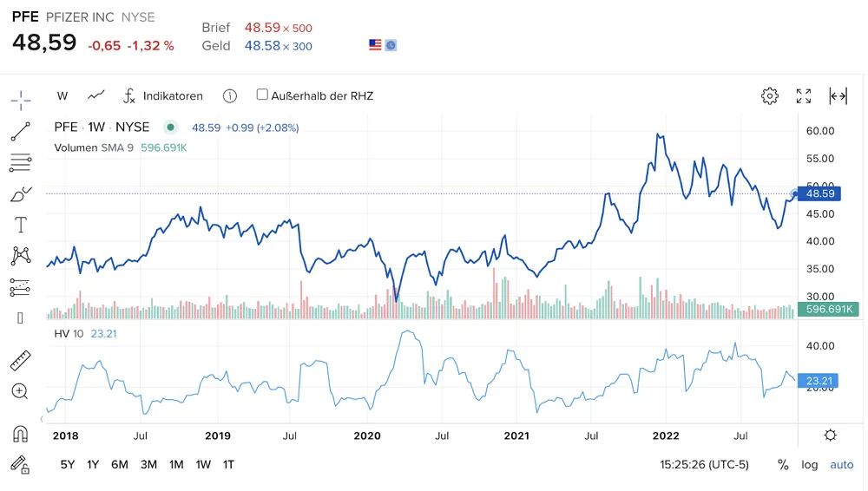Image resolution: width=868 pixels, height=491 pixels.
Task: Open the W interval dropdown
Action: [62, 95]
